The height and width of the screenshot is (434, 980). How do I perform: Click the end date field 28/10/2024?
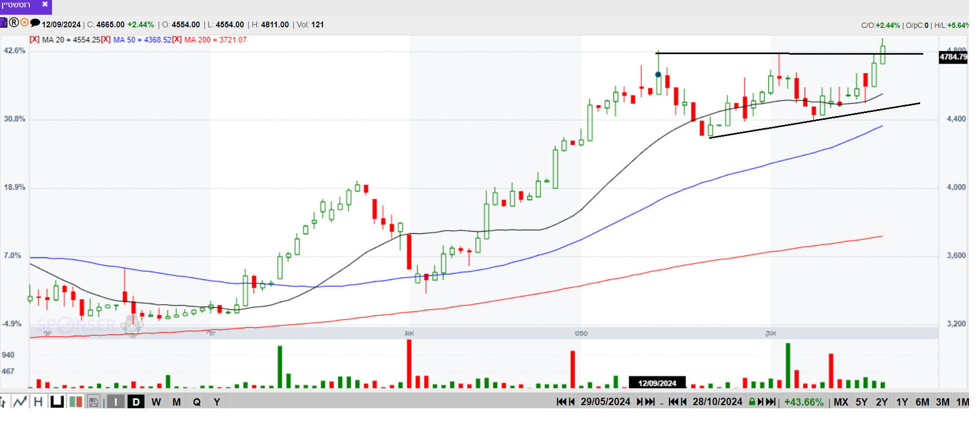pos(717,402)
